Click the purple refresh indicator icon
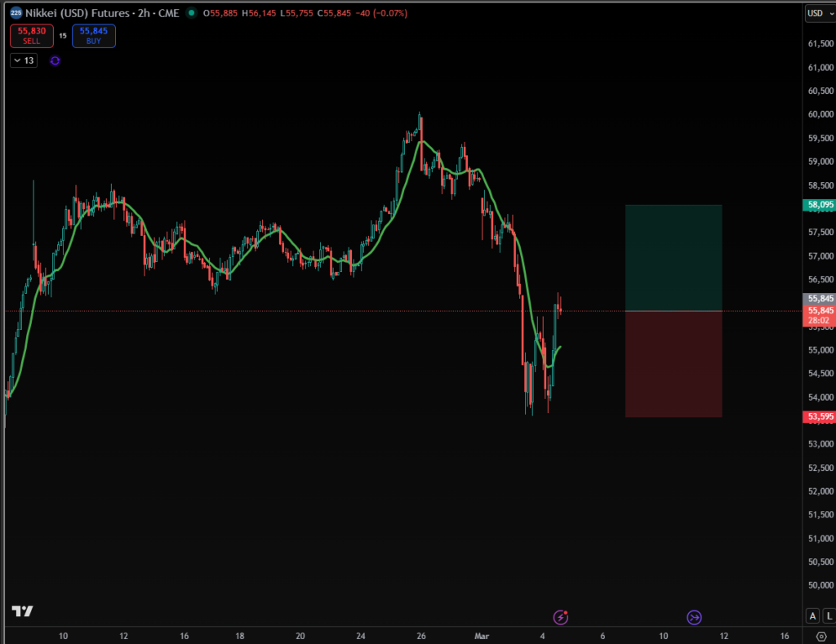The image size is (836, 644). (x=55, y=60)
